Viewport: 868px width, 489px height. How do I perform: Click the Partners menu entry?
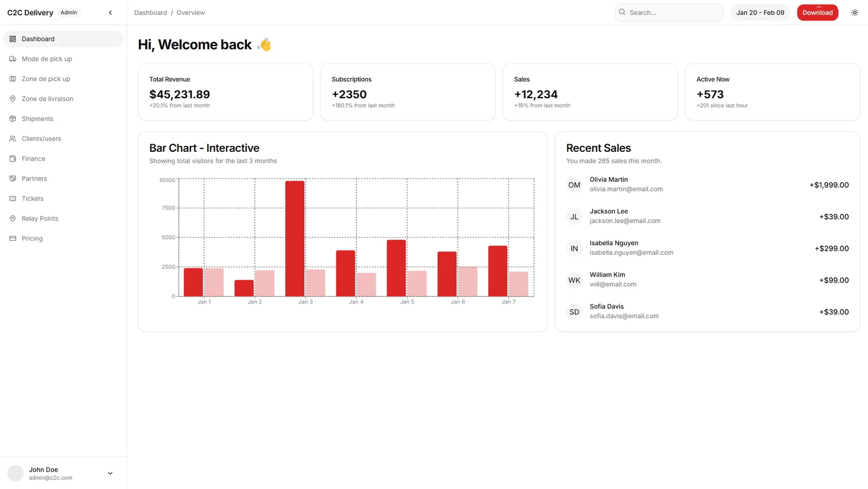[x=63, y=178]
